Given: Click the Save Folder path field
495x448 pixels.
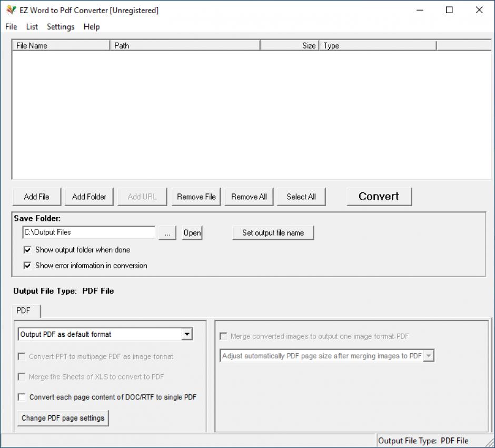Looking at the screenshot, I should [88, 232].
